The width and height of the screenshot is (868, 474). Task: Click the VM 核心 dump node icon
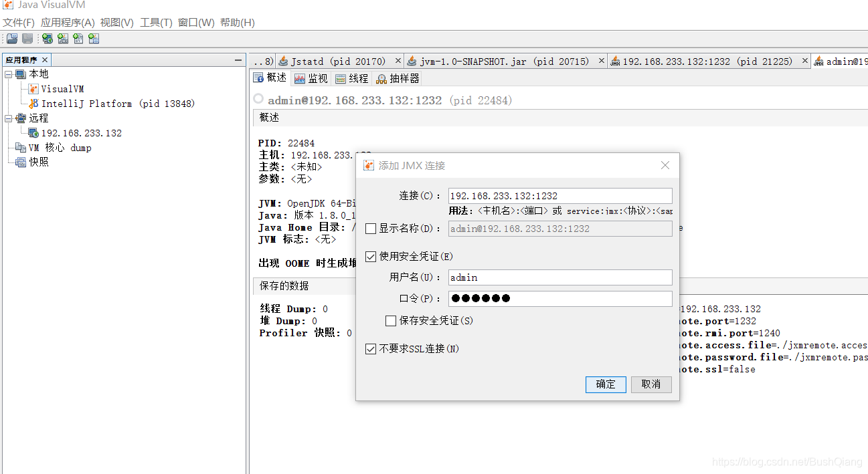pyautogui.click(x=21, y=148)
